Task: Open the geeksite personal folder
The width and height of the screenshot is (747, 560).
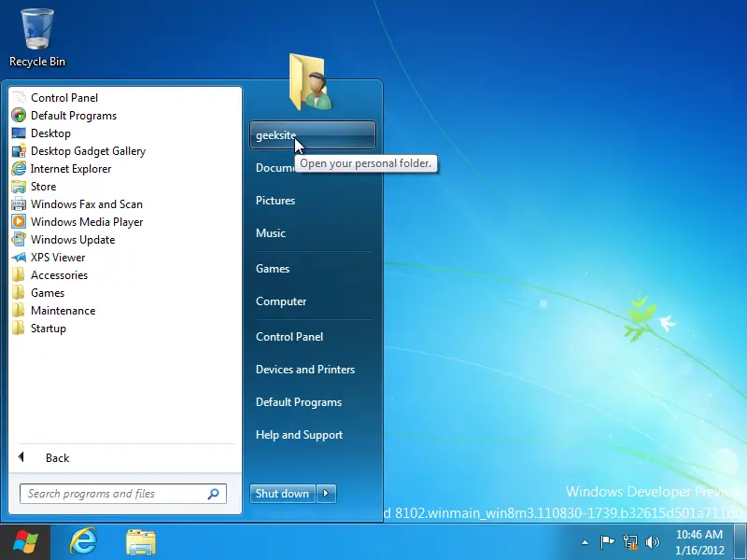Action: 313,134
